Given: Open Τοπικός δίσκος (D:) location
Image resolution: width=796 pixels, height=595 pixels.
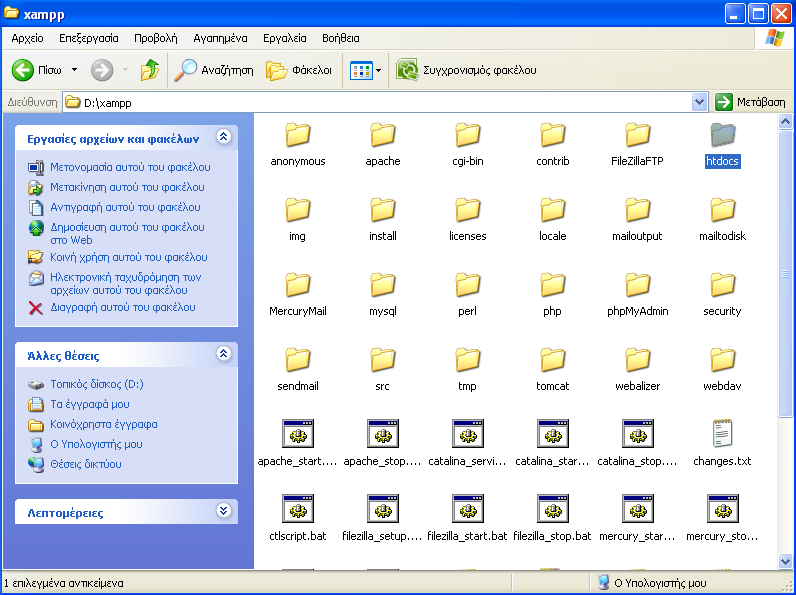Looking at the screenshot, I should click(x=96, y=384).
